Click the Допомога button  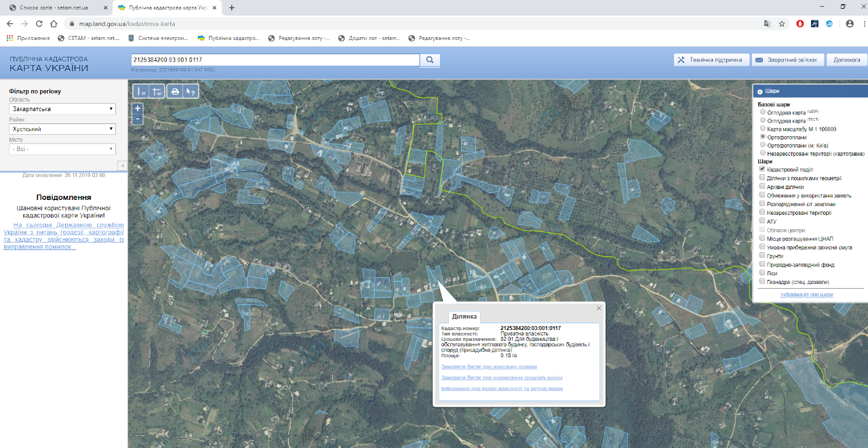tap(847, 60)
